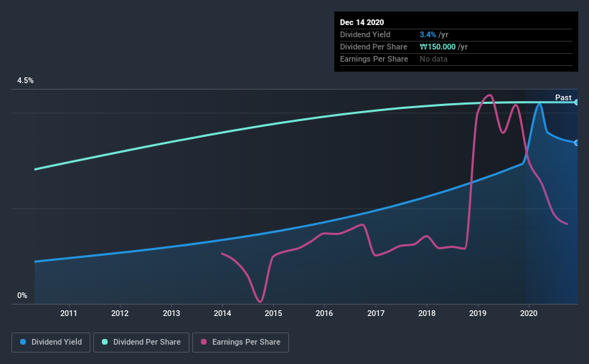Click the blue Dividend Yield legend dot
Screen dimensions: 589x364
coord(23,342)
